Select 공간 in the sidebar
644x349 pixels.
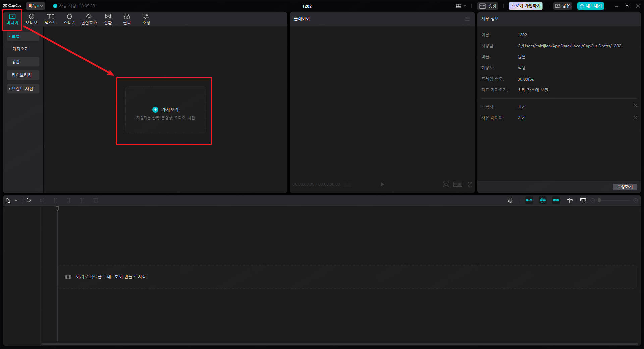(x=23, y=62)
